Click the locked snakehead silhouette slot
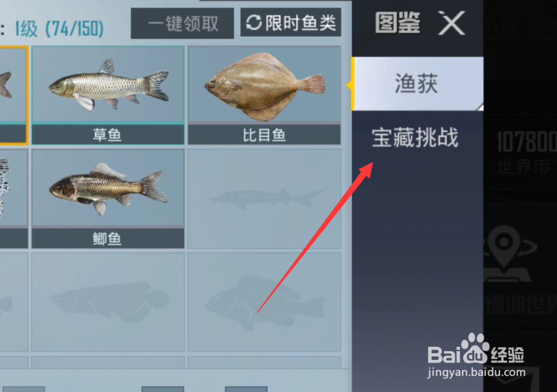Screen dimensions: 557x392 (108, 302)
